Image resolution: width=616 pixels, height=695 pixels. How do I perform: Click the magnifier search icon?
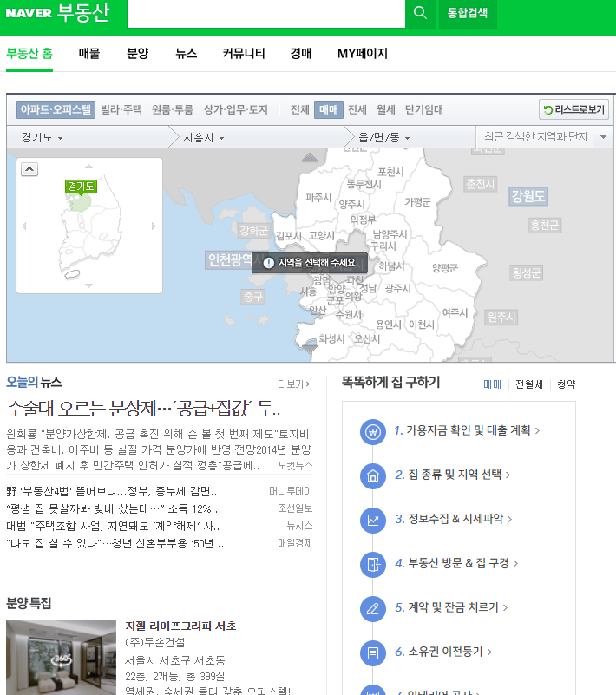coord(420,12)
